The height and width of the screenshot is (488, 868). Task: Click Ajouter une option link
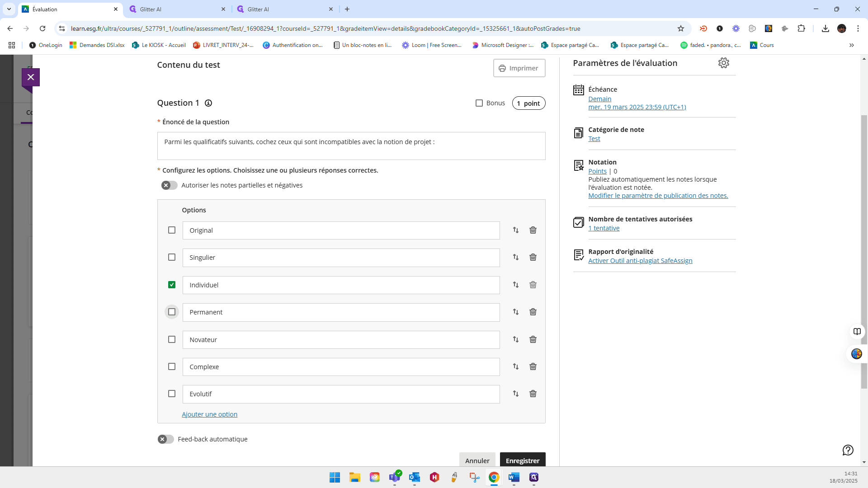[x=209, y=414]
